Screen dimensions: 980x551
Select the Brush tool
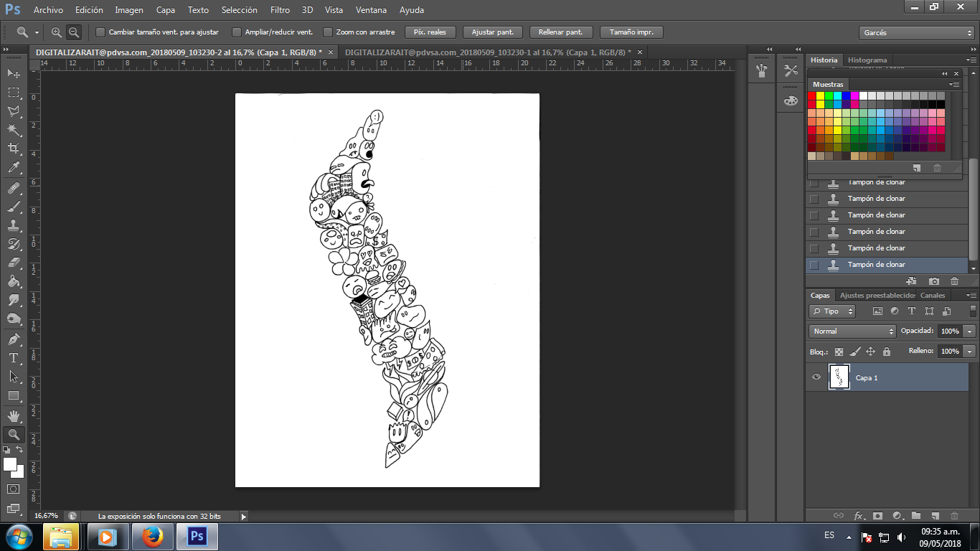click(x=14, y=207)
